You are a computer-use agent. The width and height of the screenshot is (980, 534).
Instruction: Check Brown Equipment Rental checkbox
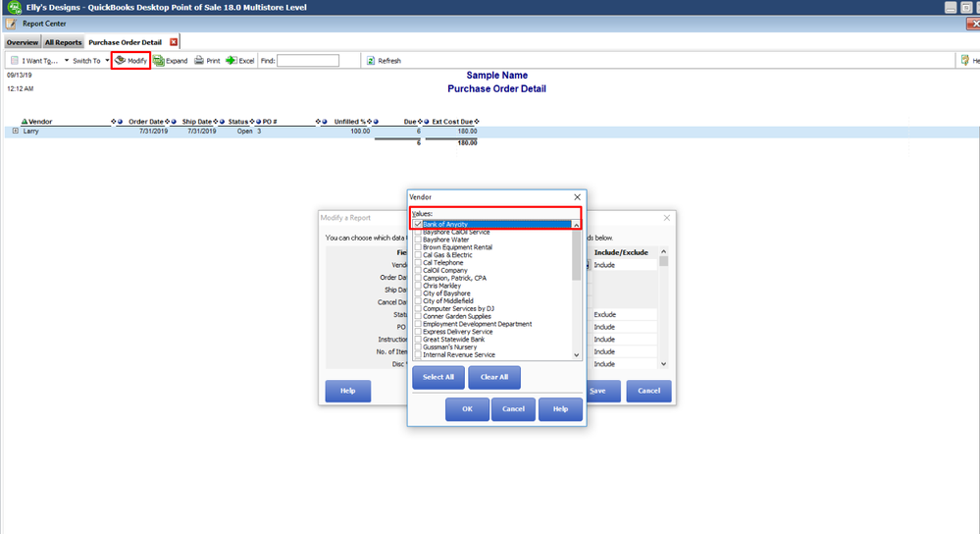(418, 247)
